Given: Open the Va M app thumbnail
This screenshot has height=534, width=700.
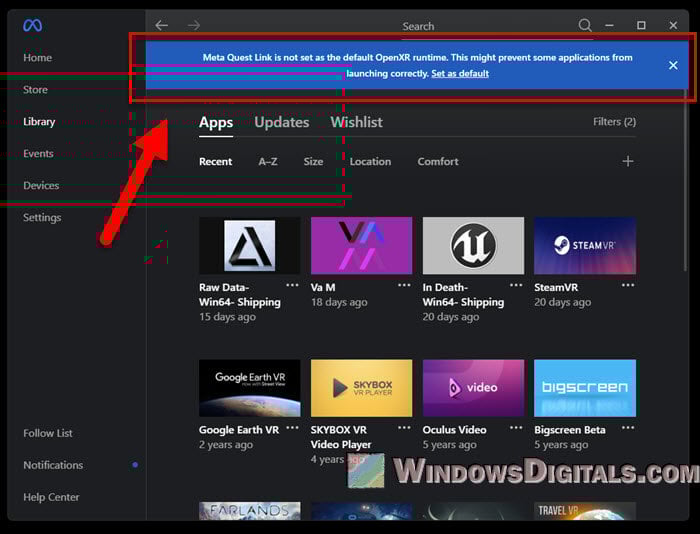Looking at the screenshot, I should [x=362, y=246].
